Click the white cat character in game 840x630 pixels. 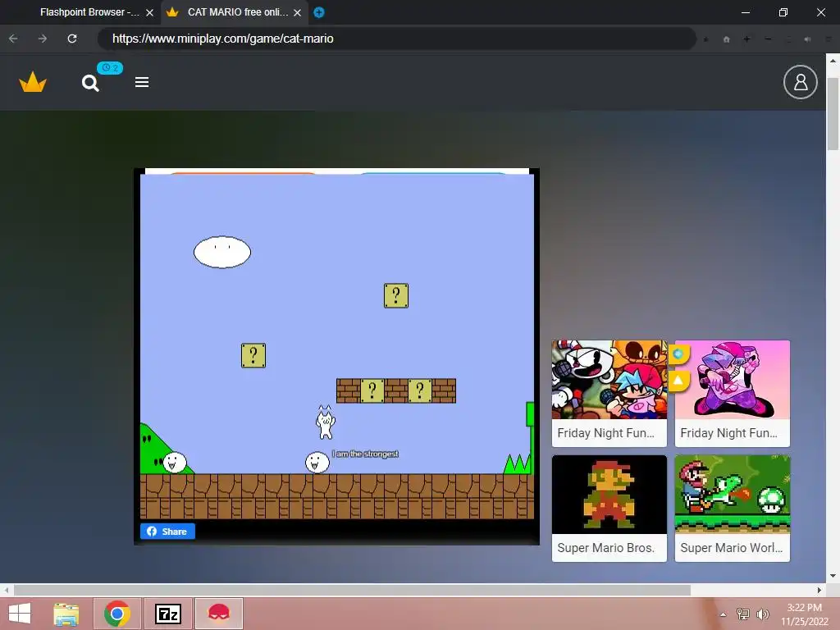pyautogui.click(x=325, y=422)
